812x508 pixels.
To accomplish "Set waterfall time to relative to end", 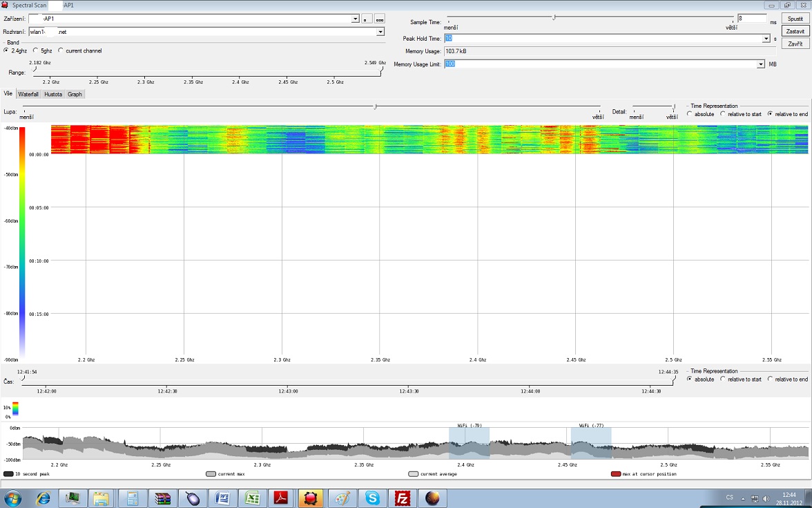I will click(770, 114).
